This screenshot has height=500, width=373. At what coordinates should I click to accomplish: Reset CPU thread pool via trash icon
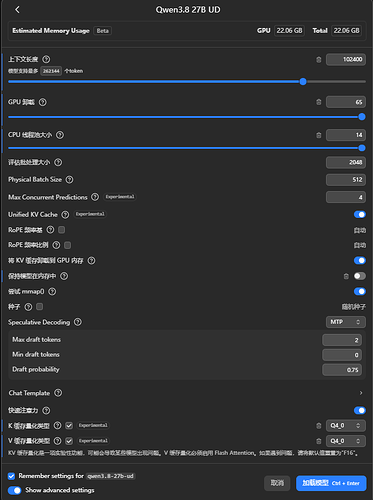[319, 135]
